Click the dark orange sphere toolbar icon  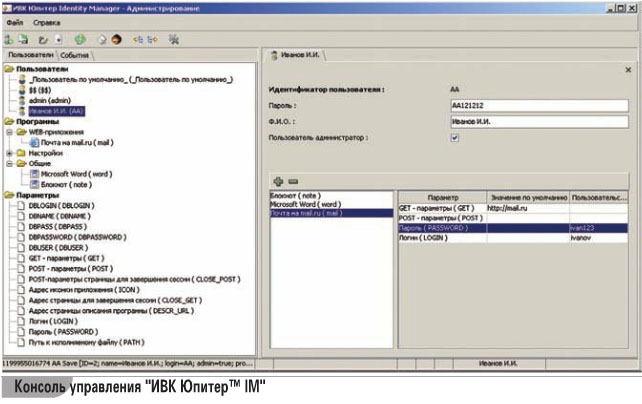[x=117, y=40]
